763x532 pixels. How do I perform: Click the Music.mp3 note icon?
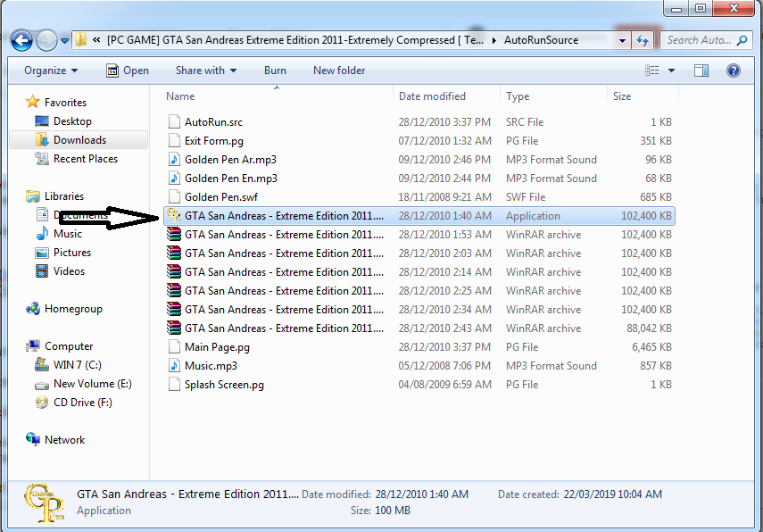click(x=174, y=365)
